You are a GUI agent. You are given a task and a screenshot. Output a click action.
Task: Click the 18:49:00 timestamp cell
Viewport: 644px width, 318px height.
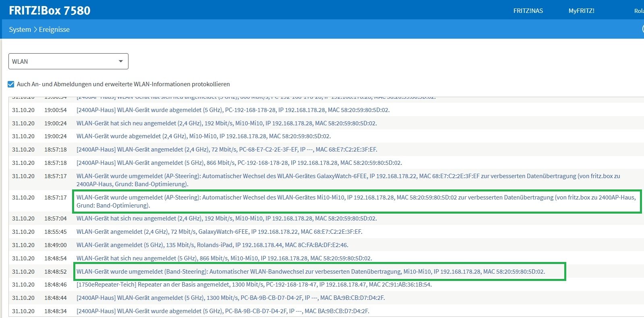point(56,245)
